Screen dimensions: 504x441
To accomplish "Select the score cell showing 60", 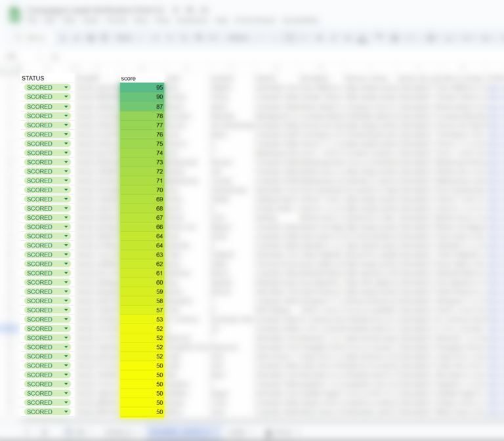I will tap(142, 283).
